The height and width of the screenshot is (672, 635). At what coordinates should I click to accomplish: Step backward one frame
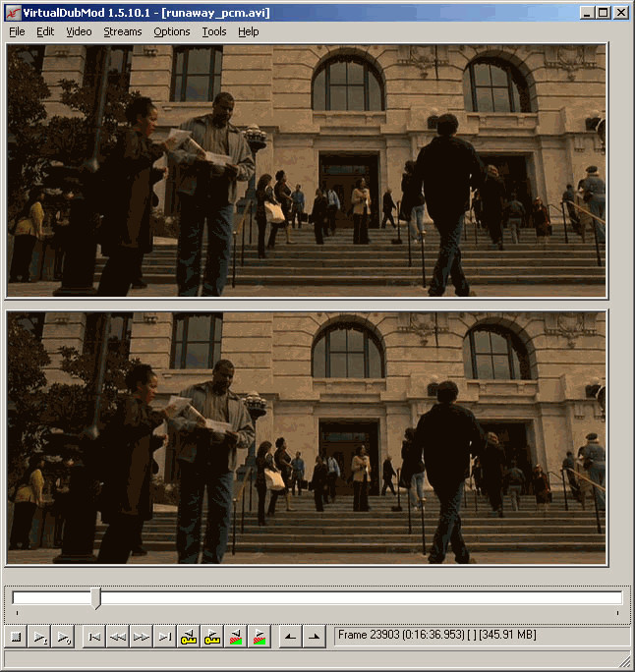pyautogui.click(x=118, y=637)
